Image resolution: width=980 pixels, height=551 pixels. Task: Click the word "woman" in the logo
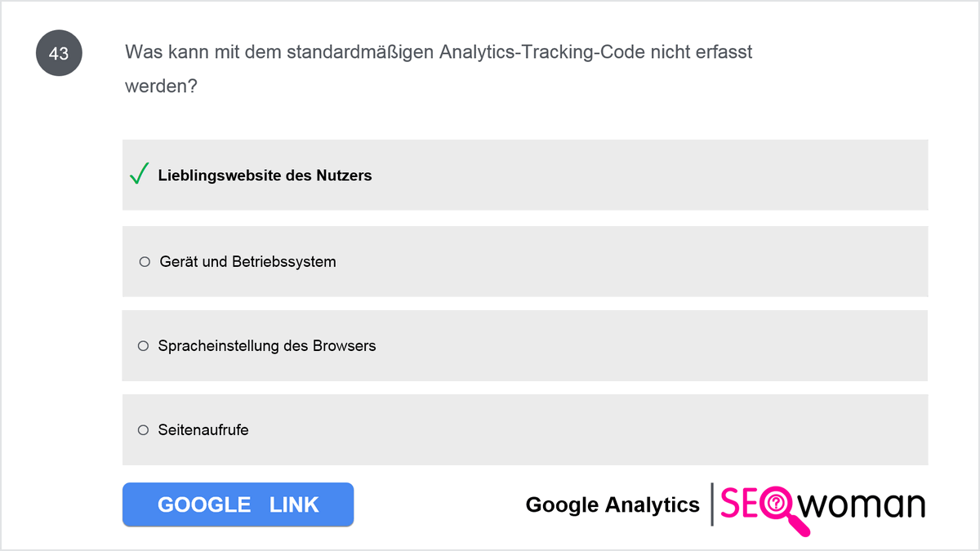click(x=866, y=505)
